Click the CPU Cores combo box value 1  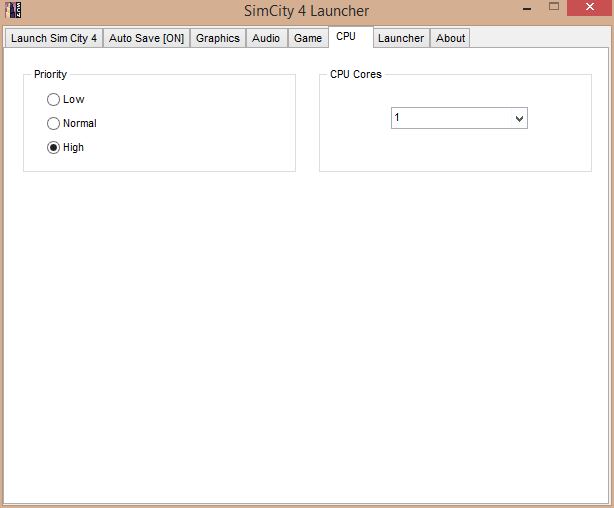point(459,118)
